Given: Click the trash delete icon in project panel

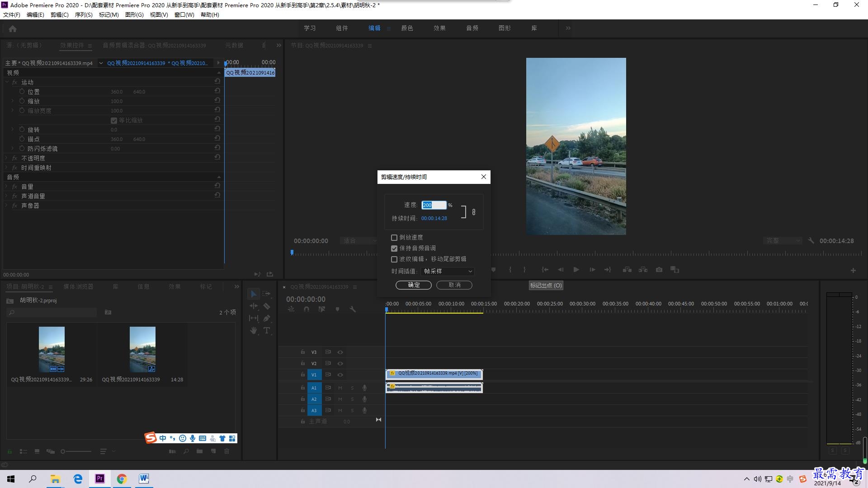Looking at the screenshot, I should (x=227, y=451).
